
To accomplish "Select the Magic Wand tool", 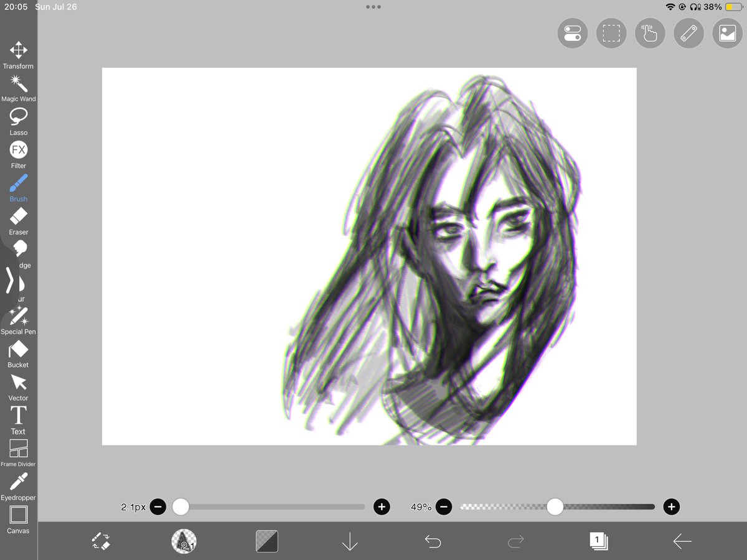I will tap(18, 88).
